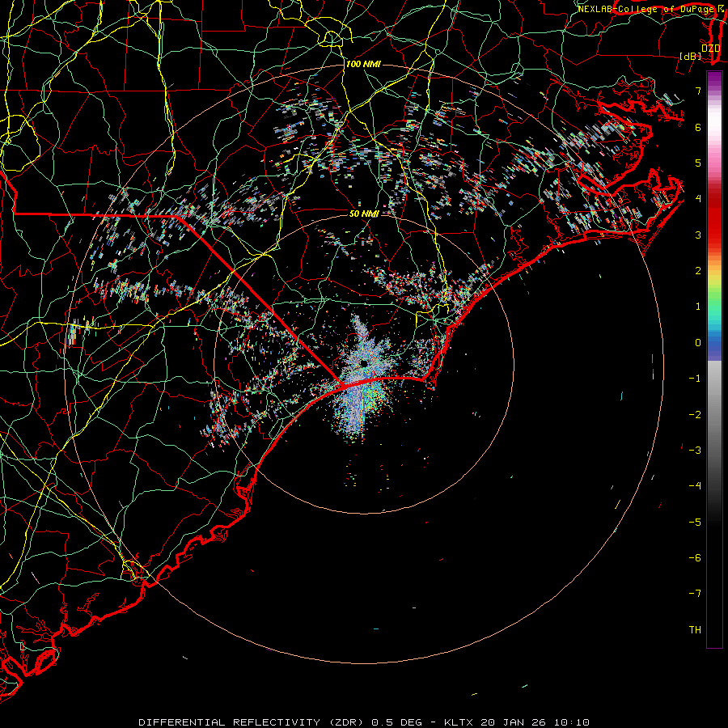Screen dimensions: 728x728
Task: Click the 4 value on the color scale
Action: pyautogui.click(x=698, y=199)
